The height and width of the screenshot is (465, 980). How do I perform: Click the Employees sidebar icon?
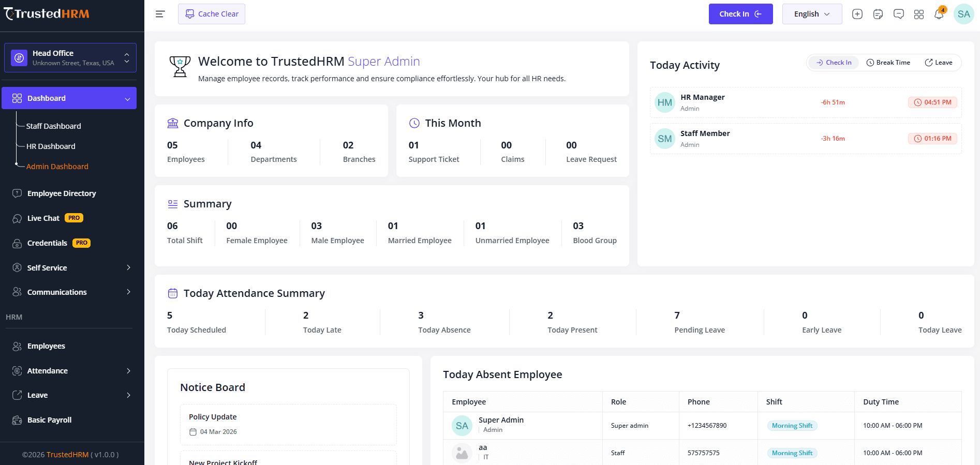pos(17,346)
